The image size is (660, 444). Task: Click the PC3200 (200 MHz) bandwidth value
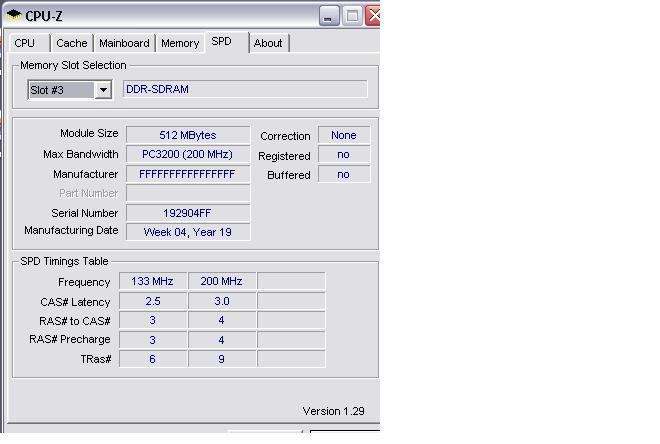tap(188, 154)
